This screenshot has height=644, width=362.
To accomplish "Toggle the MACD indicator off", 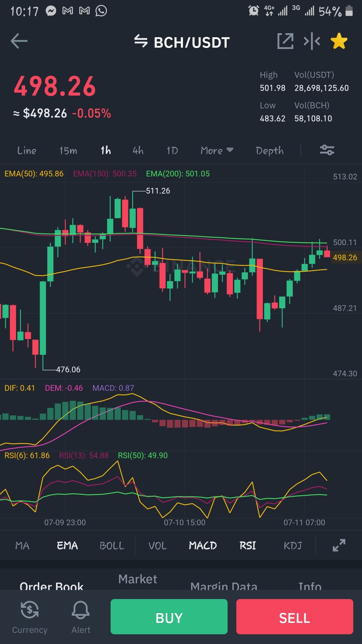I will click(x=203, y=545).
